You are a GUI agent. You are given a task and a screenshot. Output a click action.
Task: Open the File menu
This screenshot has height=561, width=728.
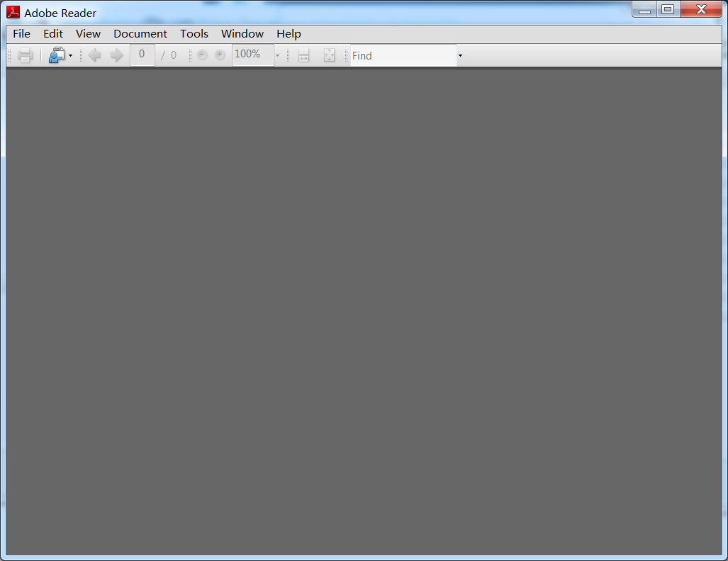pyautogui.click(x=21, y=33)
